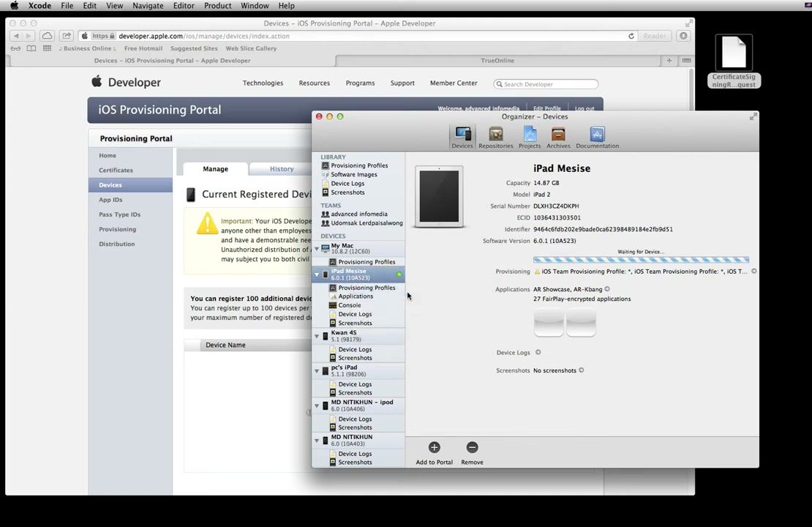Open Safari Top Sites grid icon
The width and height of the screenshot is (812, 527).
pos(47,48)
